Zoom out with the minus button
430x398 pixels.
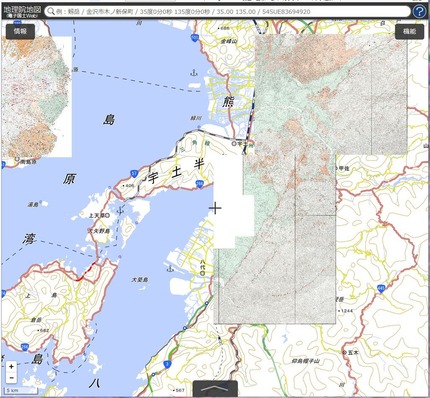pos(11,378)
